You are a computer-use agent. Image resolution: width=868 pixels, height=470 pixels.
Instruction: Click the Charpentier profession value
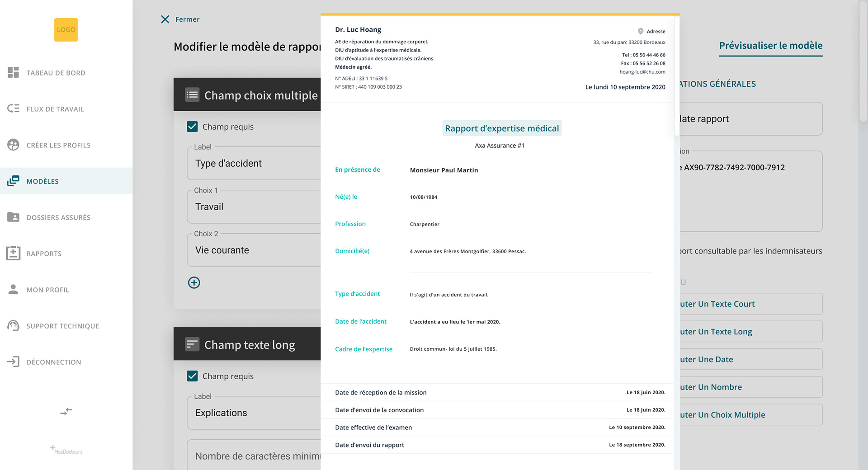pos(425,224)
